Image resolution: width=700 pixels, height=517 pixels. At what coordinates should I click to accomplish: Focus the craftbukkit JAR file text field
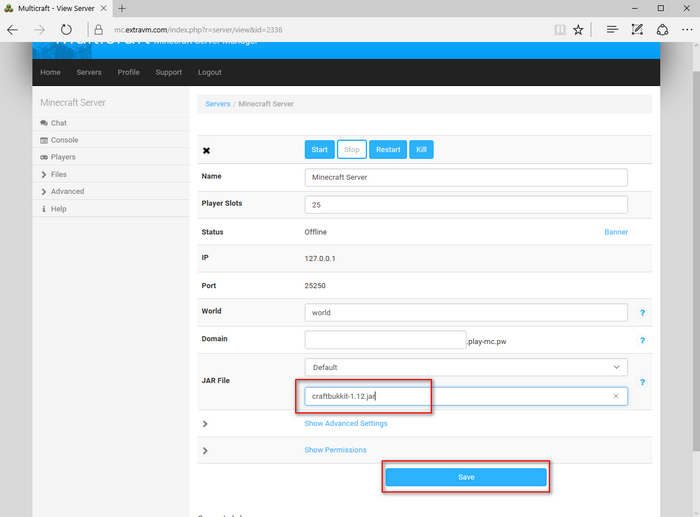466,396
